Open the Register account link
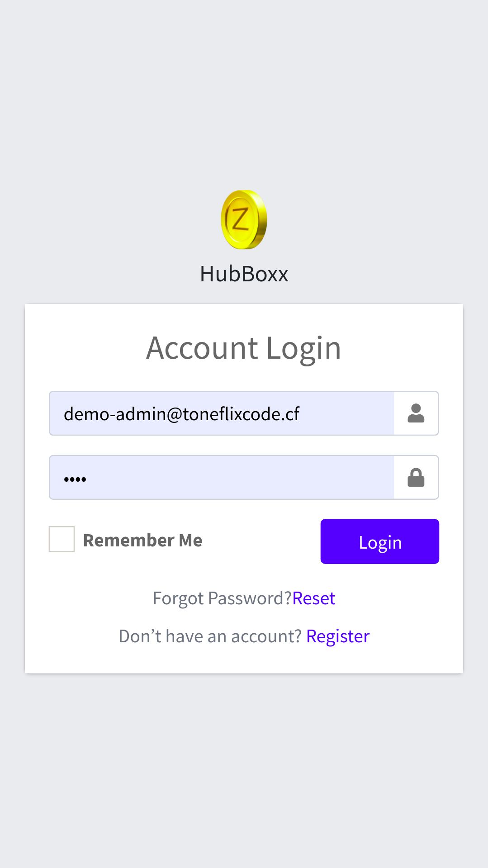488x868 pixels. (338, 636)
